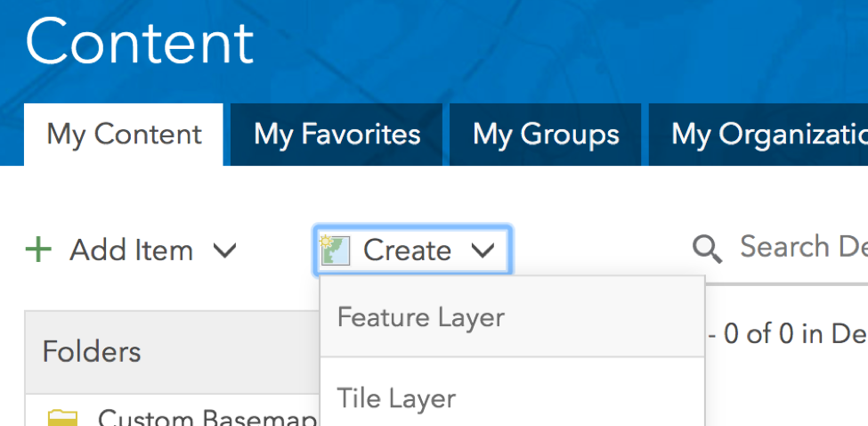Click the Create button label
The height and width of the screenshot is (426, 868).
pos(407,250)
